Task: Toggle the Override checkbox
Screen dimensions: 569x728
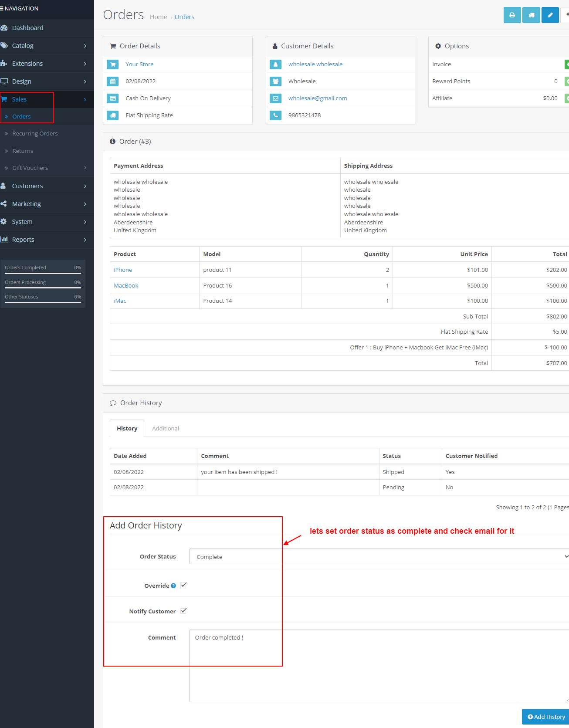Action: click(x=183, y=585)
